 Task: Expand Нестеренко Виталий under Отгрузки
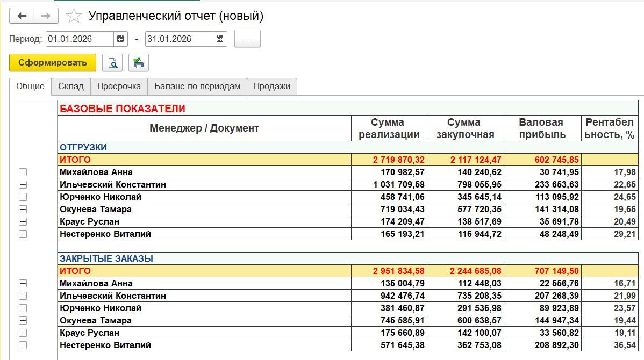23,234
